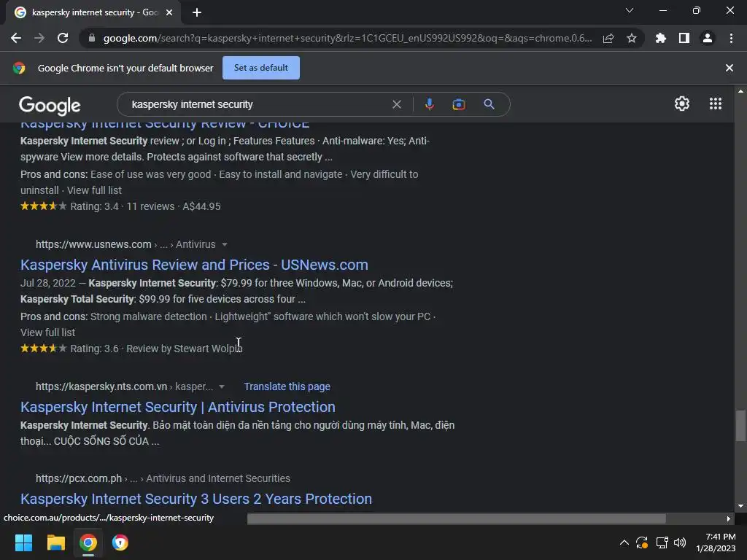
Task: Toggle the Chrome side panel
Action: pos(684,38)
